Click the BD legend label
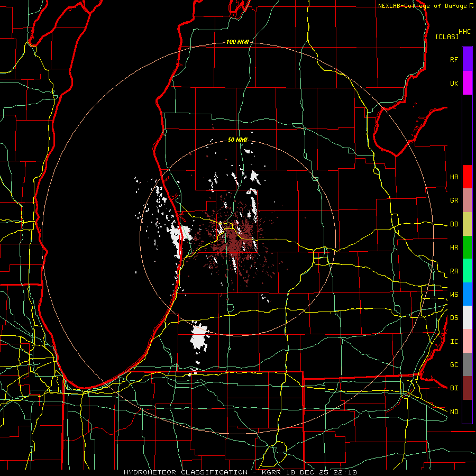 [x=454, y=224]
